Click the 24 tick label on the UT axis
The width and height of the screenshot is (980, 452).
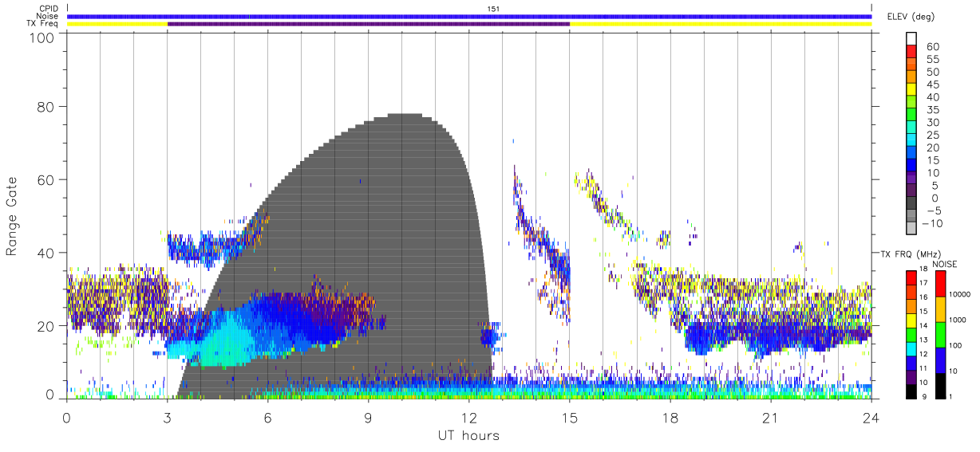[871, 418]
